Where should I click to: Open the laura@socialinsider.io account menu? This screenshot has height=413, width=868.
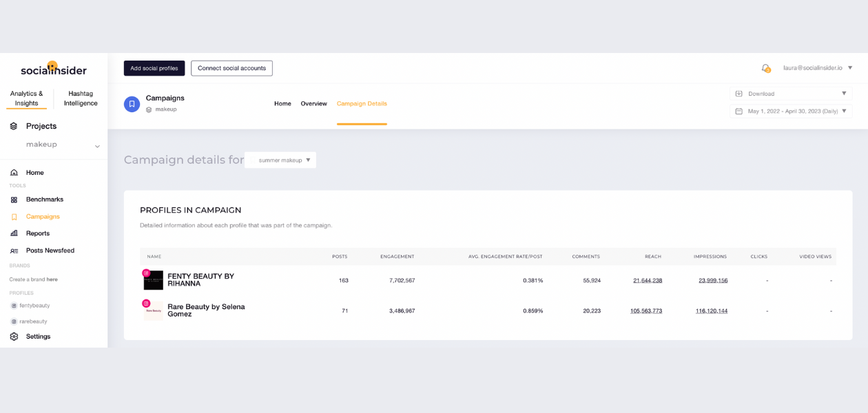[x=818, y=68]
